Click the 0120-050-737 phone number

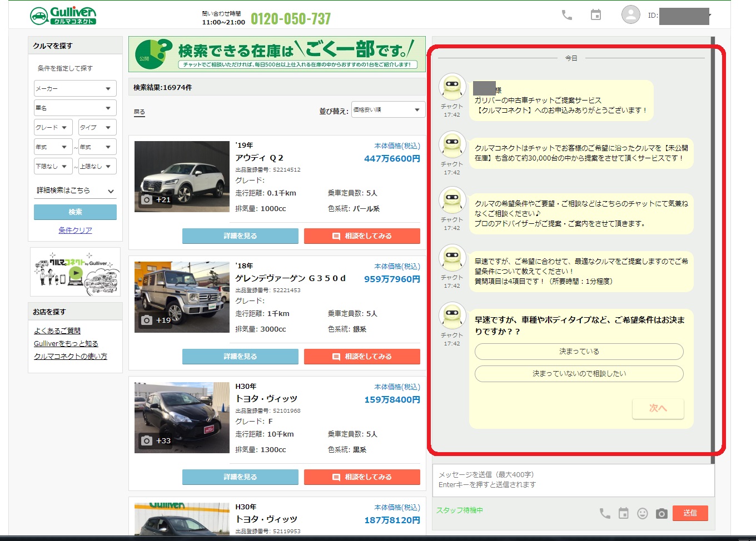click(291, 19)
